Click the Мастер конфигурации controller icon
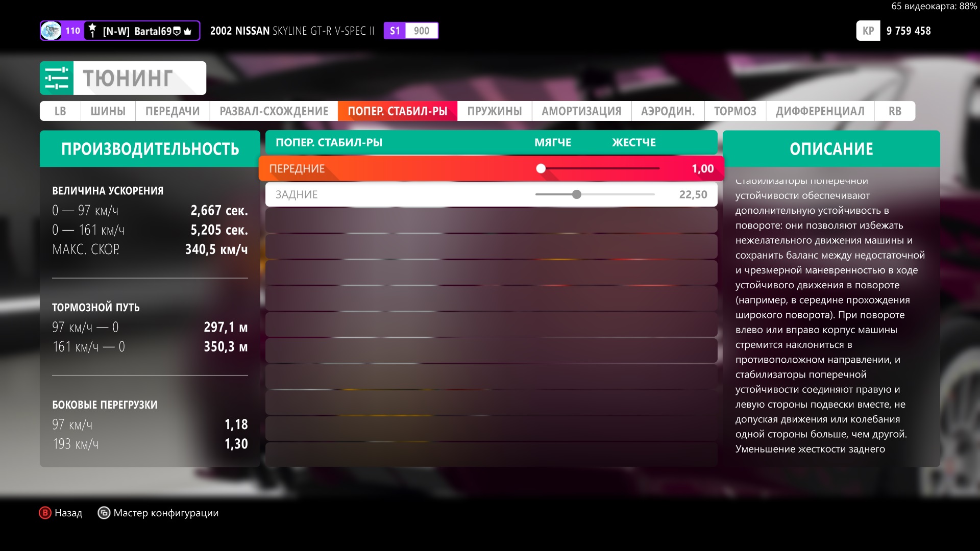Viewport: 980px width, 551px height. coord(104,513)
